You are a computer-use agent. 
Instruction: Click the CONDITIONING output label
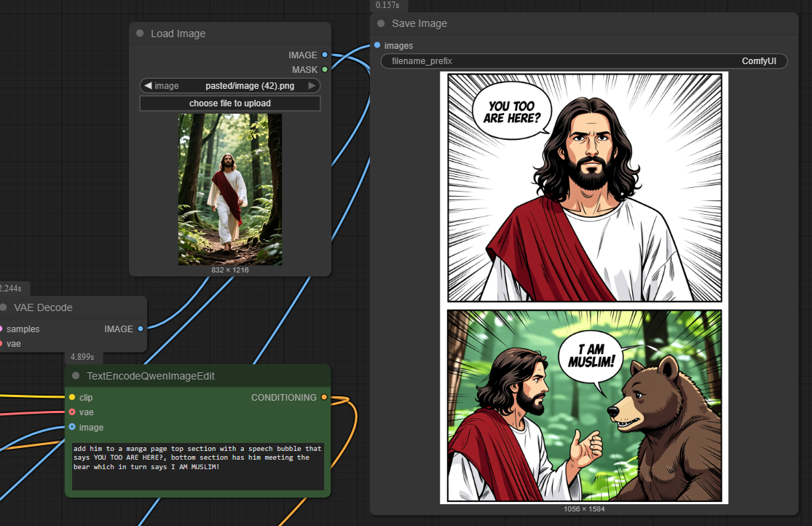tap(284, 398)
